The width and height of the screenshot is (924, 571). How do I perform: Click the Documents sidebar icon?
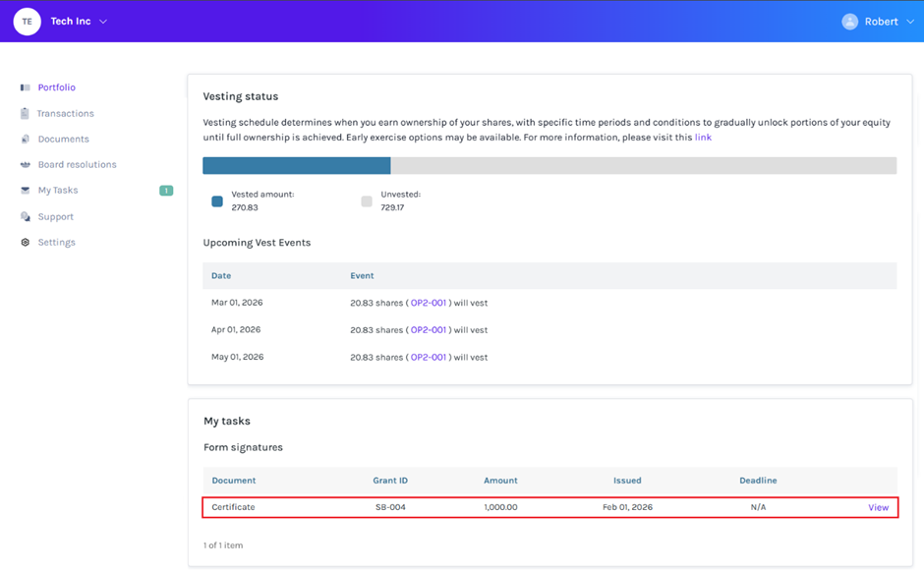(26, 140)
